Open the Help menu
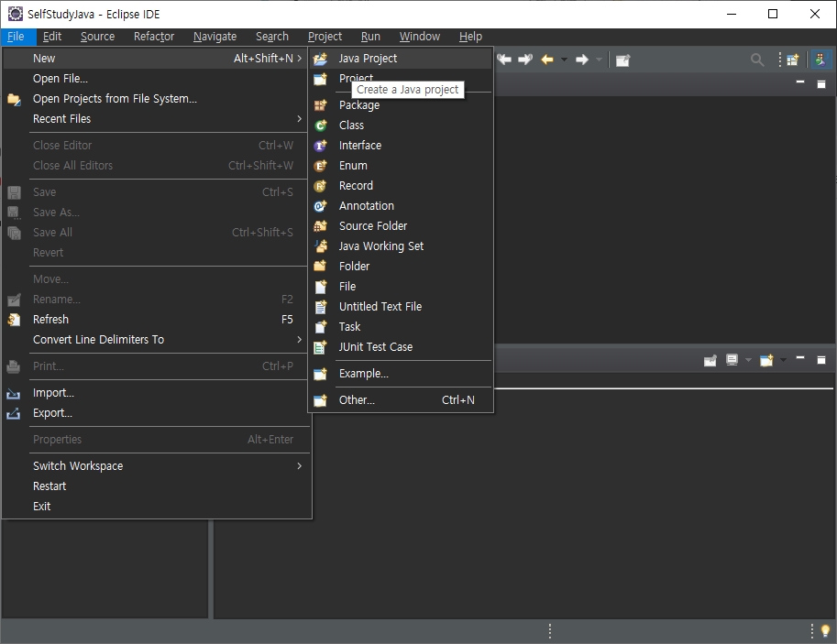The height and width of the screenshot is (644, 837). point(470,37)
